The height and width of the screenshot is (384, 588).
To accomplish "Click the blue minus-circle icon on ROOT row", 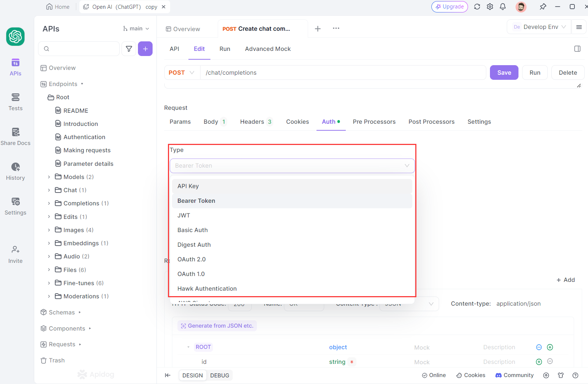I will (x=539, y=347).
